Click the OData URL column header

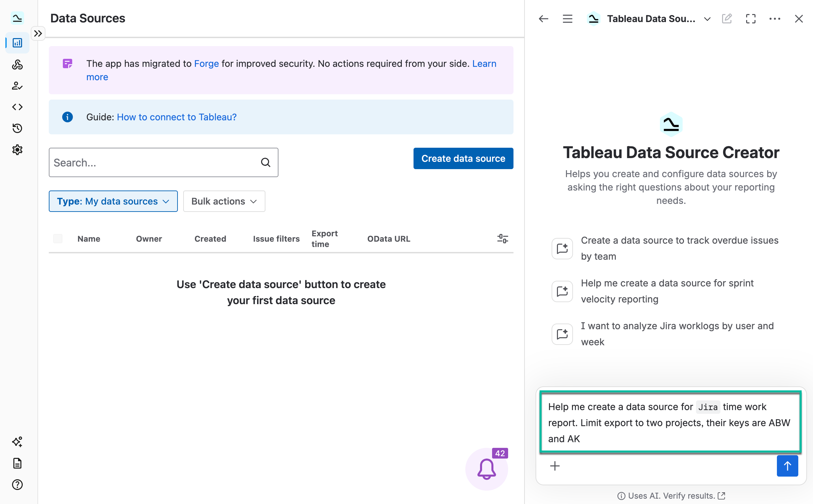[389, 239]
